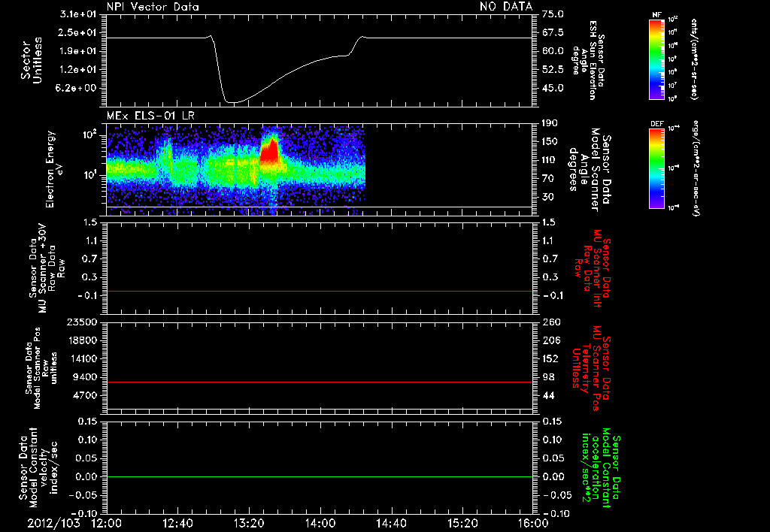
Task: Click the '67.5' sun elevation tick label
Action: coord(553,32)
